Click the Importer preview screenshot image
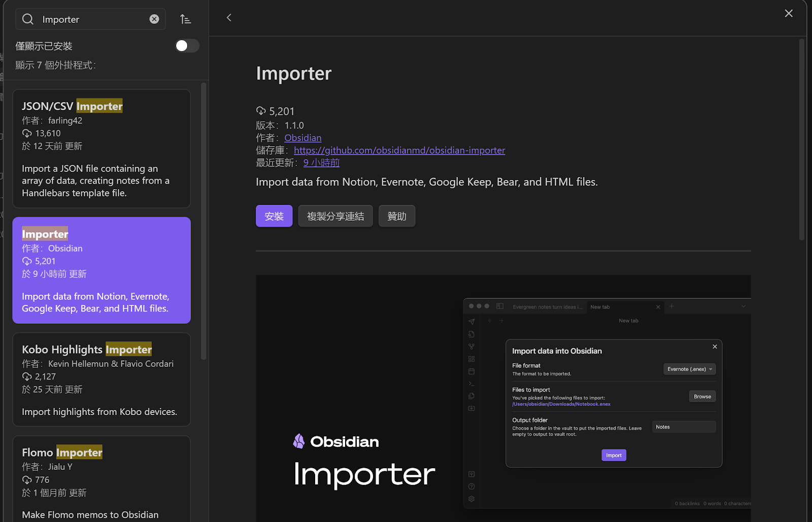This screenshot has height=522, width=812. pyautogui.click(x=503, y=398)
